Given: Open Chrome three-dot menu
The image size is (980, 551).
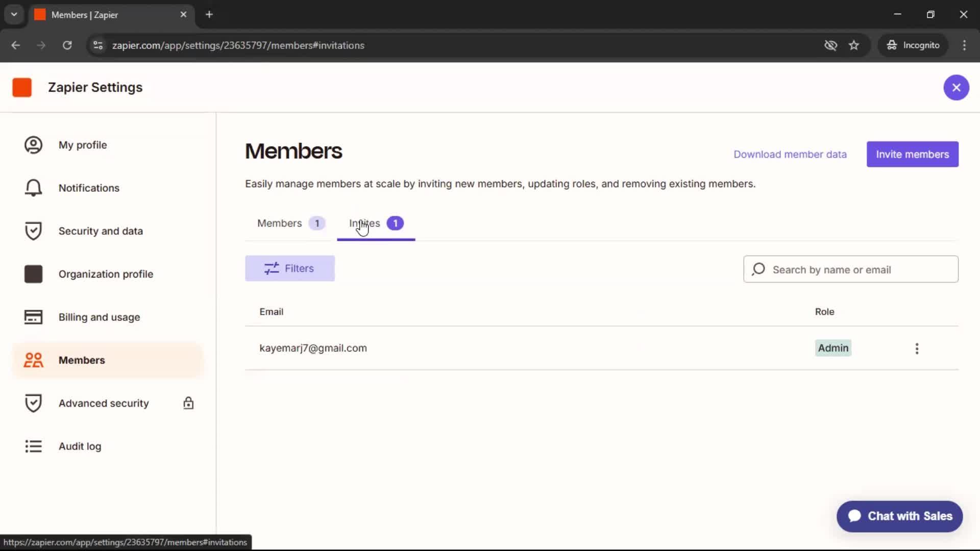Looking at the screenshot, I should click(964, 45).
